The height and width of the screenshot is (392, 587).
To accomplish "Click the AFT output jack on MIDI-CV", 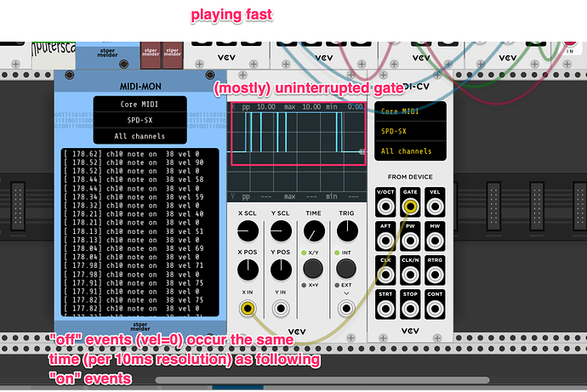I will 385,240.
